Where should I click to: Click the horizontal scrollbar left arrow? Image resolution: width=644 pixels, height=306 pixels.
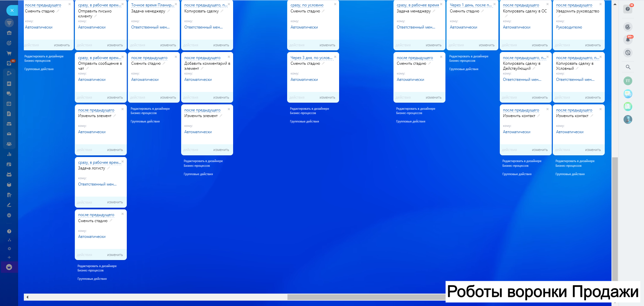27,297
